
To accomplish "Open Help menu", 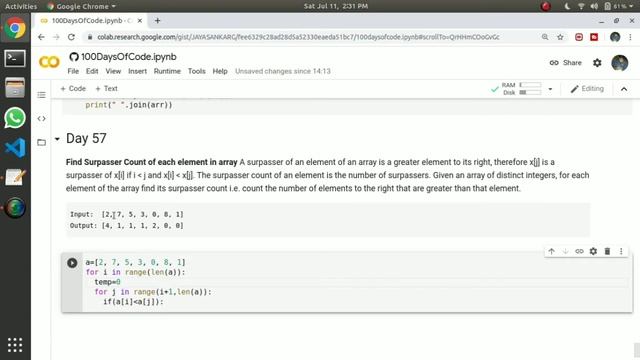I will point(220,71).
